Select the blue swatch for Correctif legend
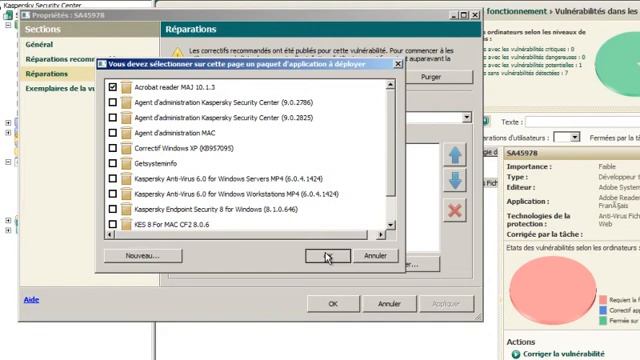The image size is (640, 360). 603,311
